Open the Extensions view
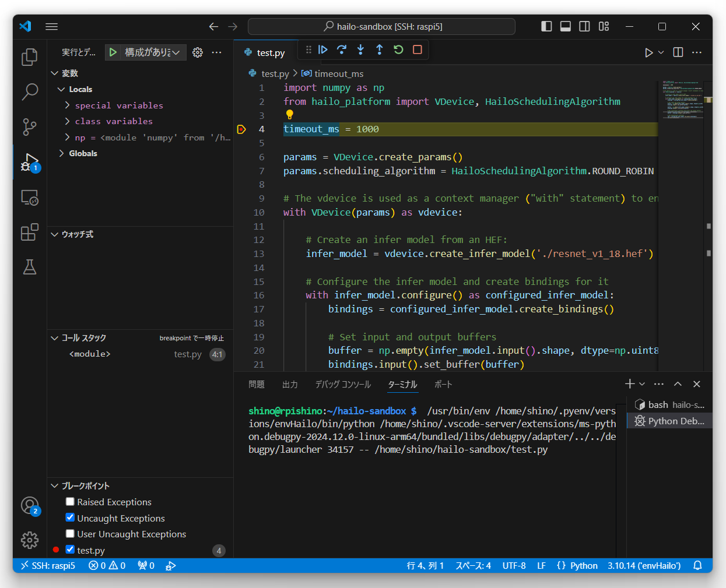The width and height of the screenshot is (726, 588). [x=29, y=232]
